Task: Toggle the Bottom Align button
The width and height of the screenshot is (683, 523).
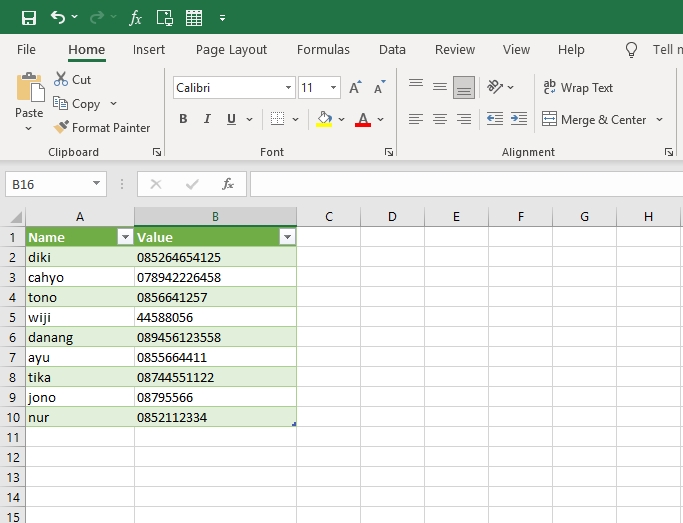Action: 464,87
